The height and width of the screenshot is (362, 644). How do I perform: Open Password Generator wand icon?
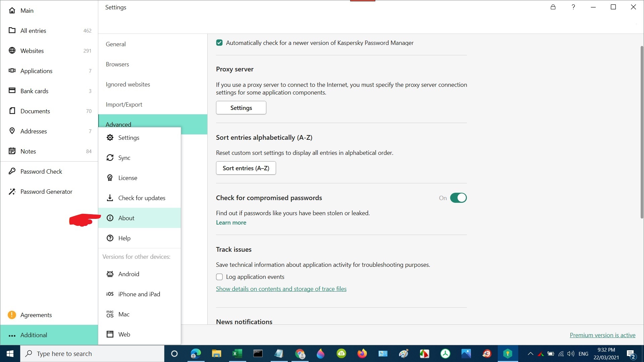tap(12, 191)
